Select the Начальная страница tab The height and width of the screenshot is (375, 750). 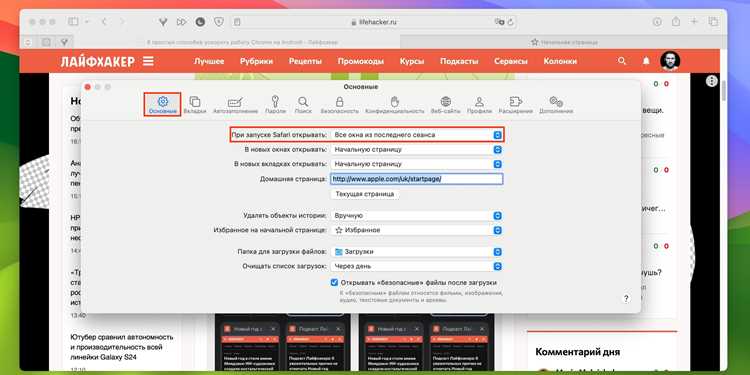tap(563, 42)
